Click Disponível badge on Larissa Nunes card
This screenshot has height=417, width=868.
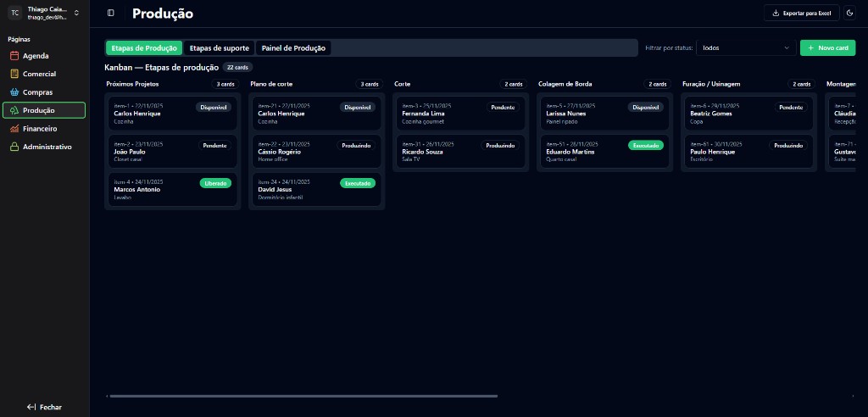645,108
